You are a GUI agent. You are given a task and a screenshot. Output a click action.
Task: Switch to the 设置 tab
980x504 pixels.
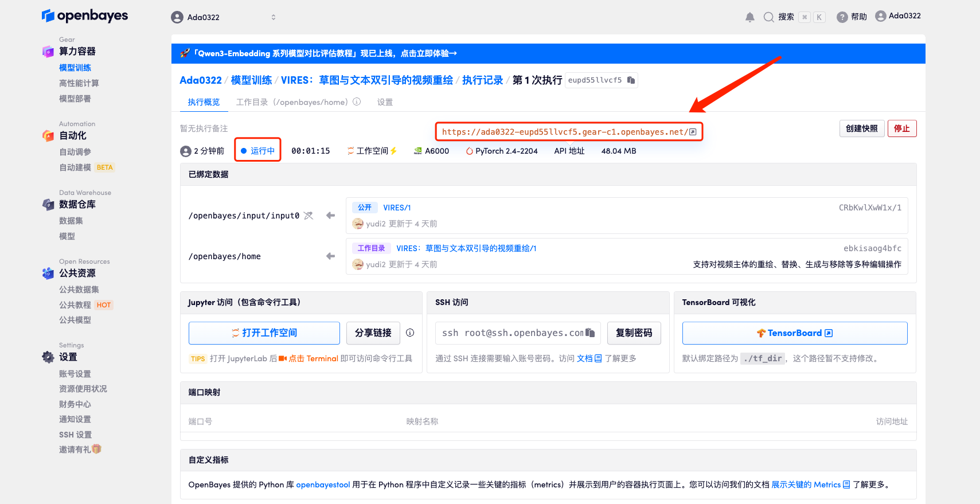pyautogui.click(x=385, y=102)
